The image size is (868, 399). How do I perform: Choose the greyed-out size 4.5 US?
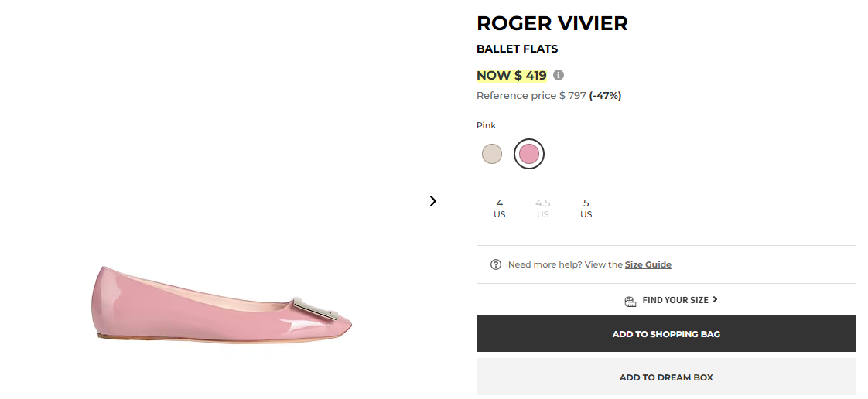tap(542, 208)
